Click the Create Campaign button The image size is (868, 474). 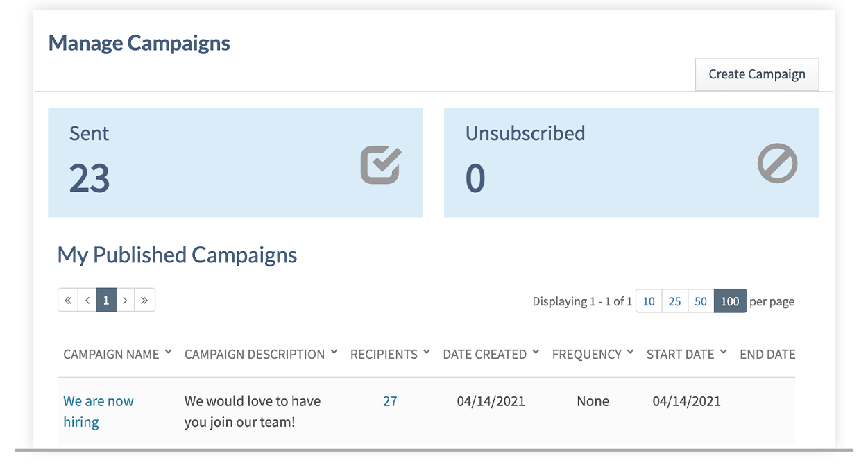pyautogui.click(x=756, y=74)
